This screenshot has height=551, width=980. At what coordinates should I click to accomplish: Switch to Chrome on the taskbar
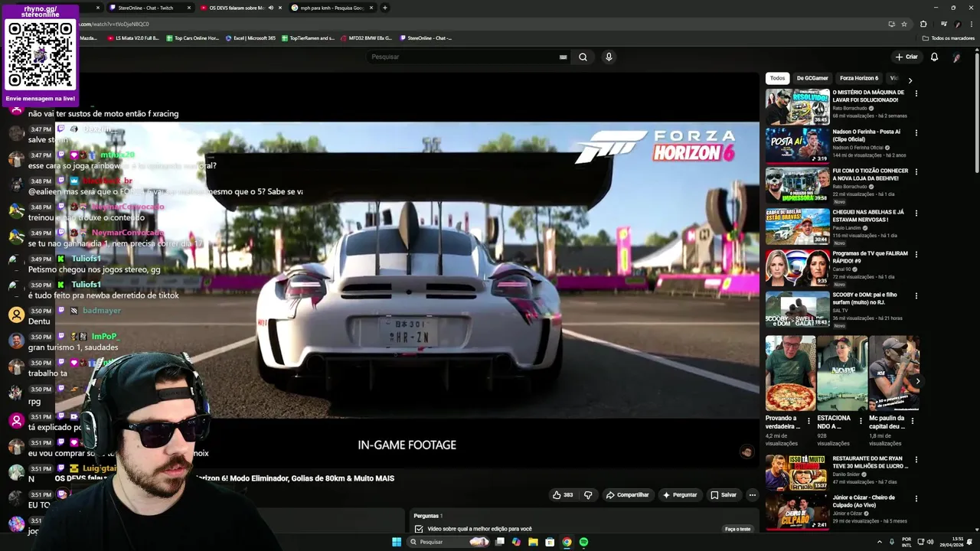point(567,542)
